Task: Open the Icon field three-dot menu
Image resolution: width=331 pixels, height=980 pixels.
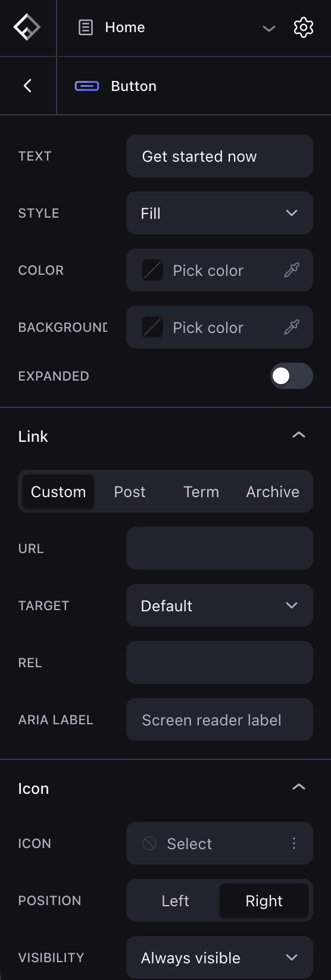Action: (293, 843)
